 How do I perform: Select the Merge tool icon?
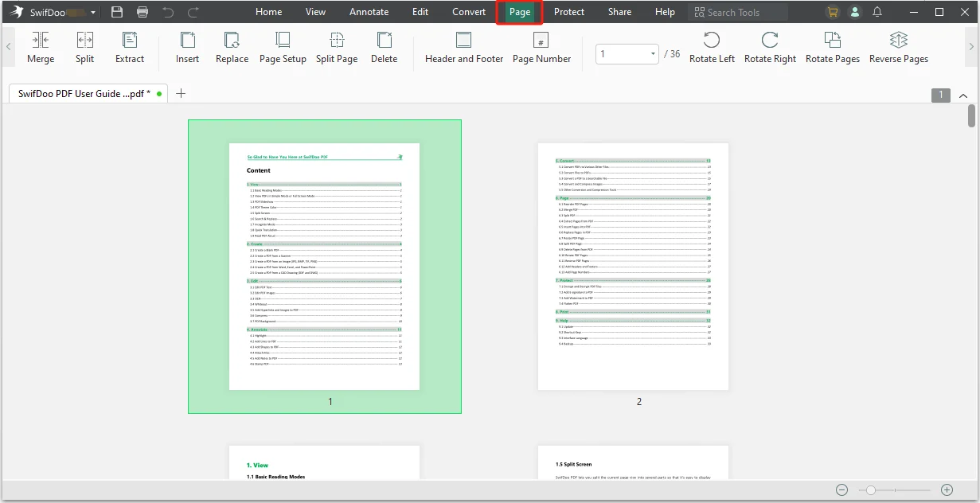(41, 41)
